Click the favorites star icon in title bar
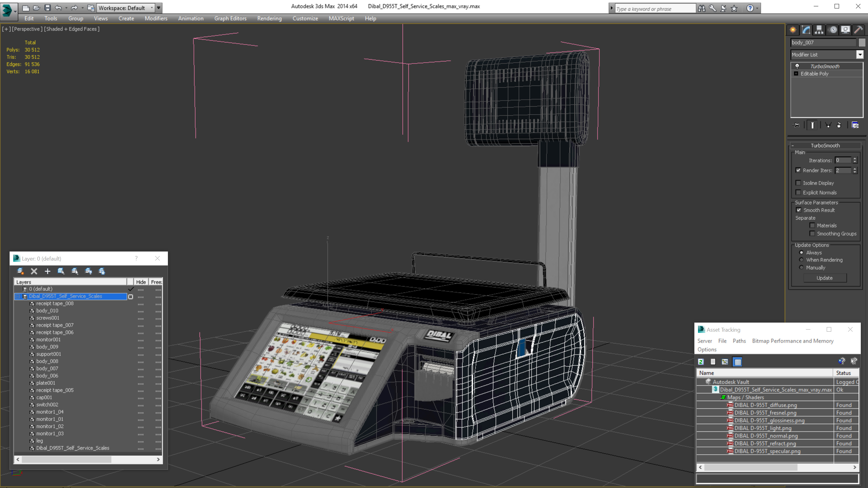 [734, 8]
